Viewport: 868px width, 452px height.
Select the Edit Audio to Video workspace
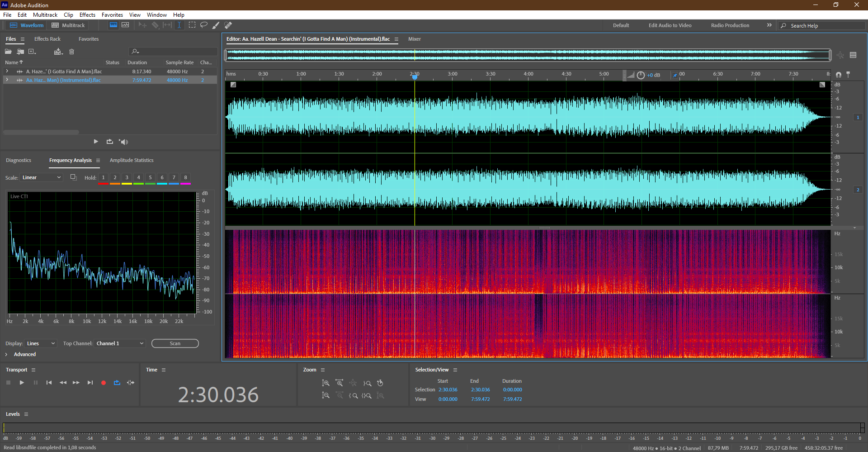670,25
